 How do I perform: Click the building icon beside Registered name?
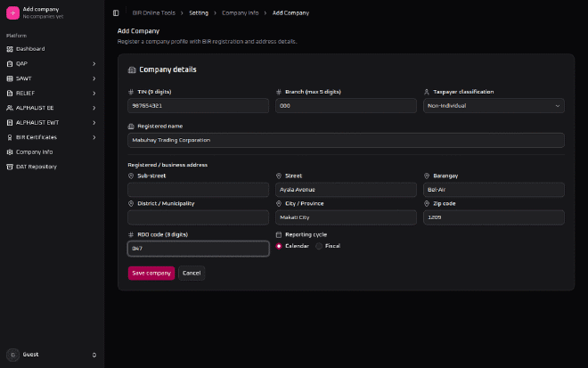click(x=131, y=127)
